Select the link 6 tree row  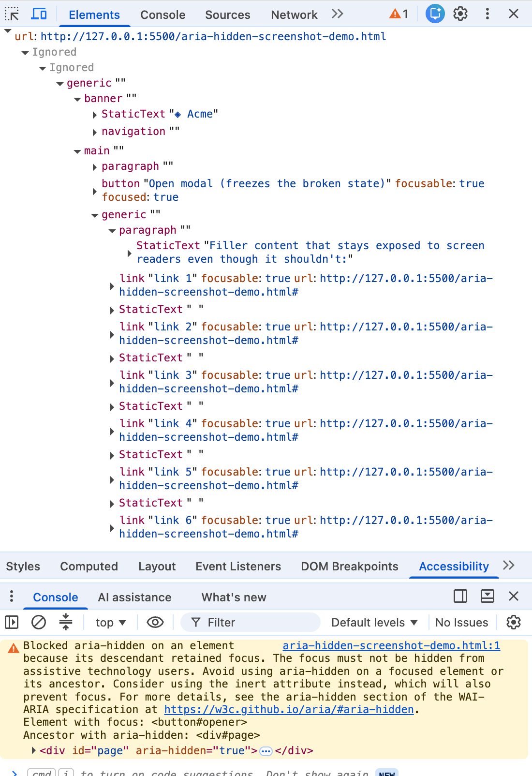pyautogui.click(x=306, y=527)
